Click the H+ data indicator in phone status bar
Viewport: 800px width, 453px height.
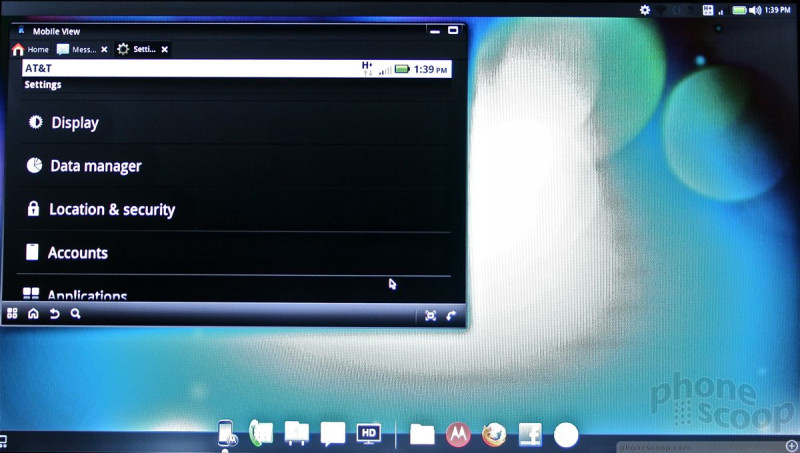click(x=367, y=68)
